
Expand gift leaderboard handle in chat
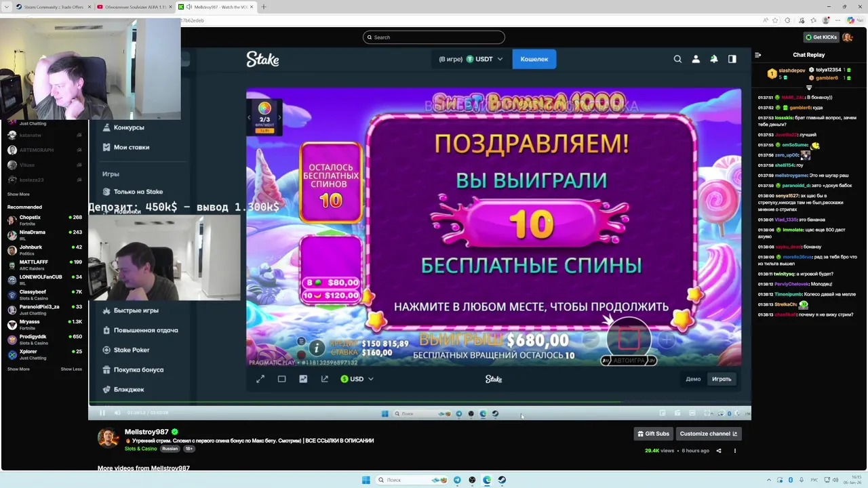click(809, 87)
